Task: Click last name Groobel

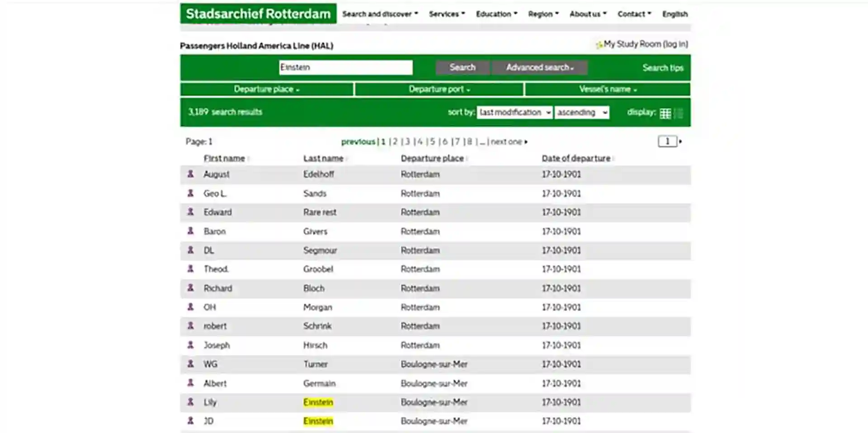Action: click(318, 269)
